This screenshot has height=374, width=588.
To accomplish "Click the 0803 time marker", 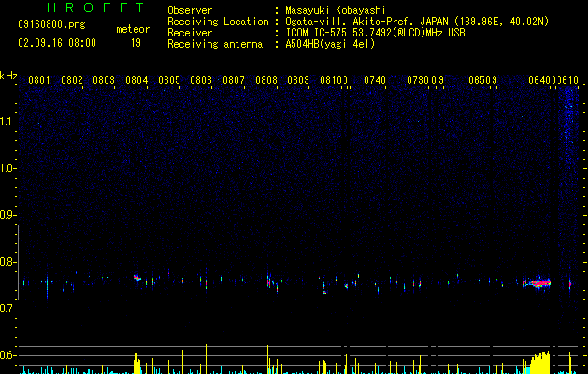I will pos(104,80).
